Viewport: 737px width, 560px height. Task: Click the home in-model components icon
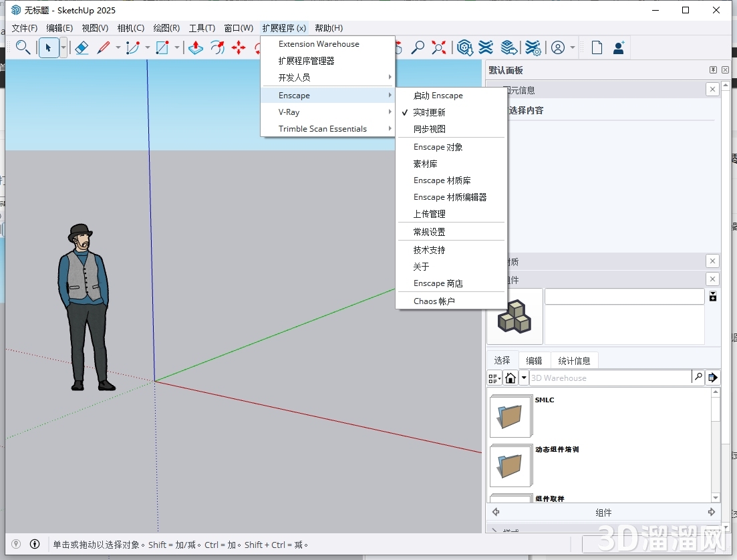point(510,378)
